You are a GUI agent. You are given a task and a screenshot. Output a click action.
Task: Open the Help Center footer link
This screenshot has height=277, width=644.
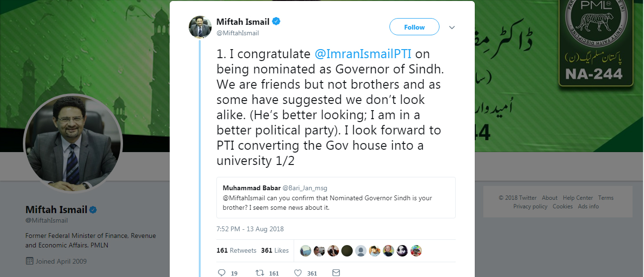click(578, 198)
